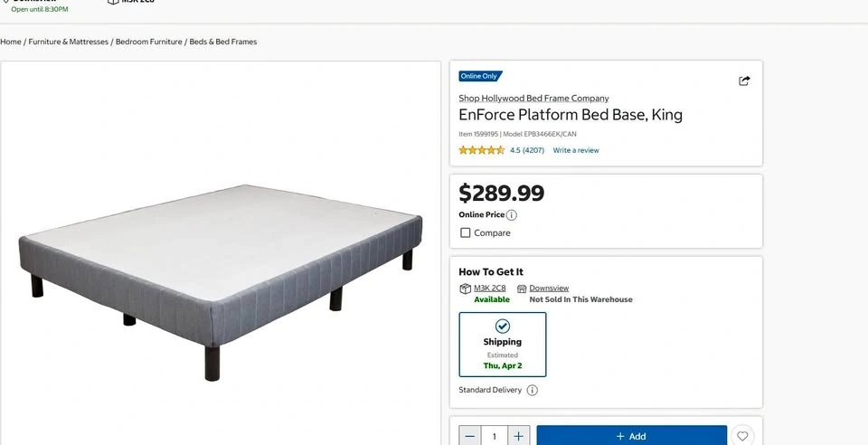Click the star rating icons
Screen dimensions: 868x445
point(481,150)
